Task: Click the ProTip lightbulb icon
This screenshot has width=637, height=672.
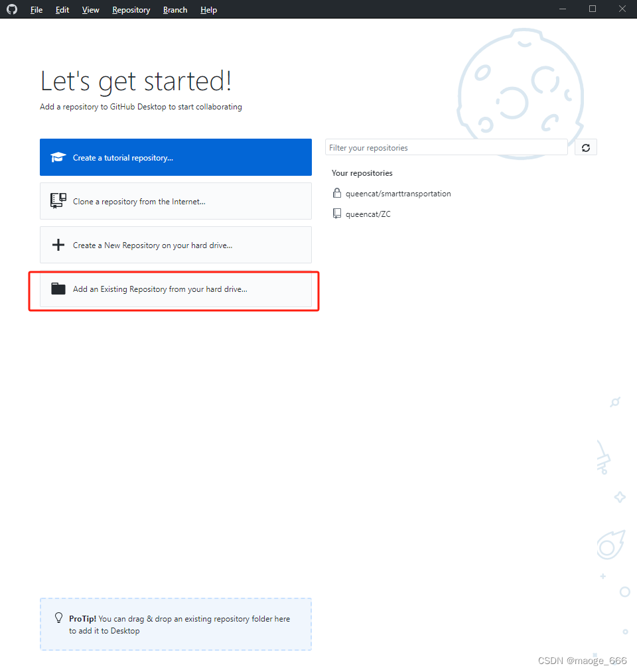Action: (x=59, y=618)
